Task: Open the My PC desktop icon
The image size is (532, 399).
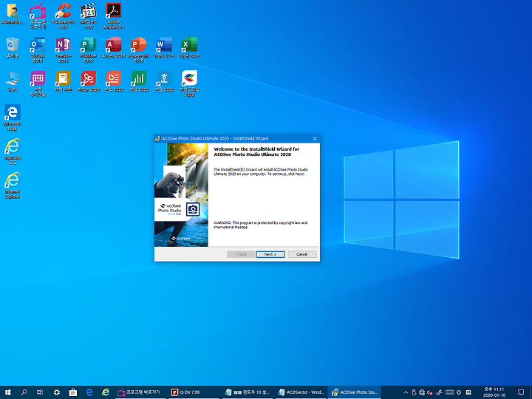Action: tap(13, 81)
